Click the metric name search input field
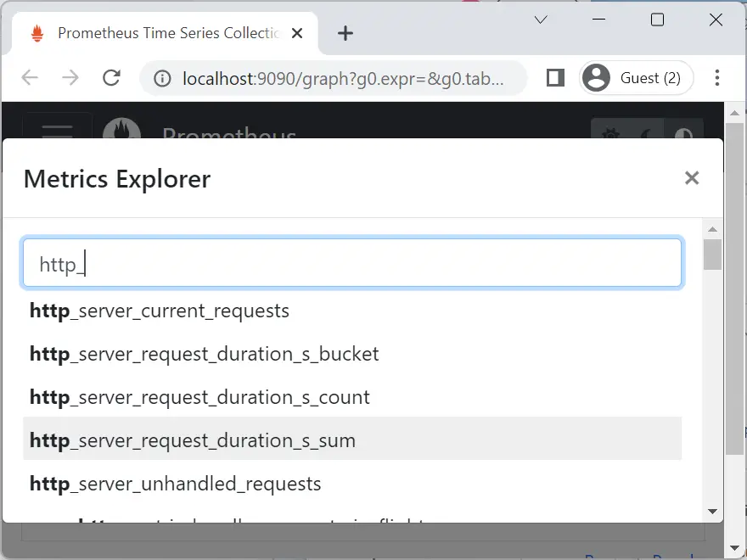 click(x=351, y=263)
